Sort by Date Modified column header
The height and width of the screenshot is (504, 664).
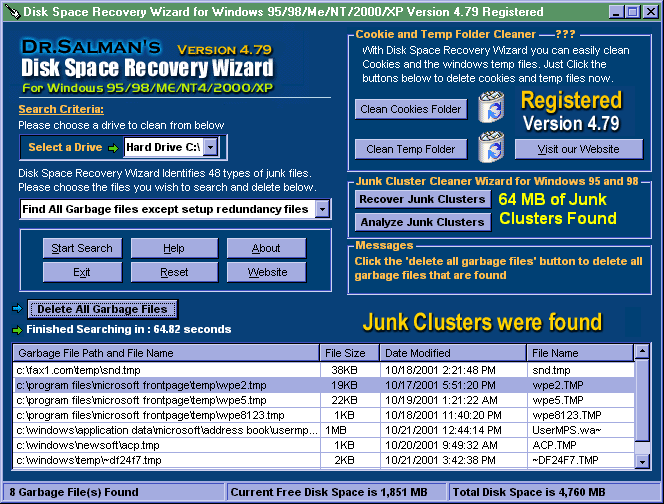click(x=453, y=353)
